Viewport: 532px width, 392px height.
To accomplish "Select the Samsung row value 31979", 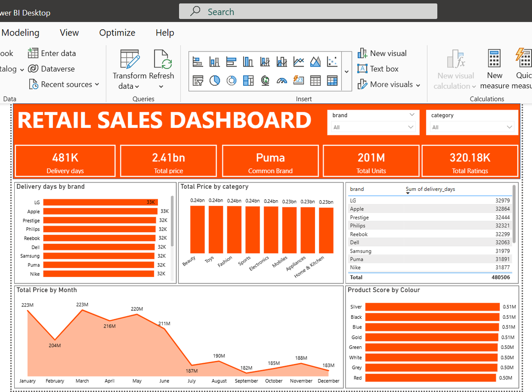I will click(502, 251).
